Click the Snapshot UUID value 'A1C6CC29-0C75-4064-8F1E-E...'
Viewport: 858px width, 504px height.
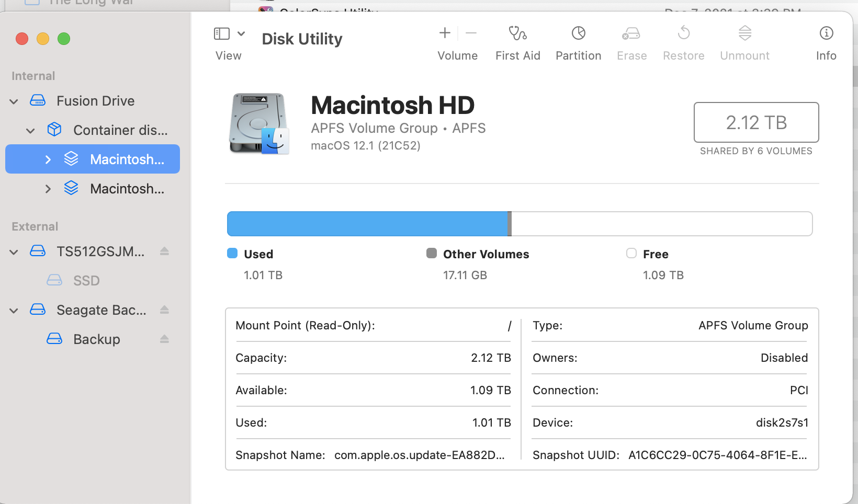[x=718, y=455]
